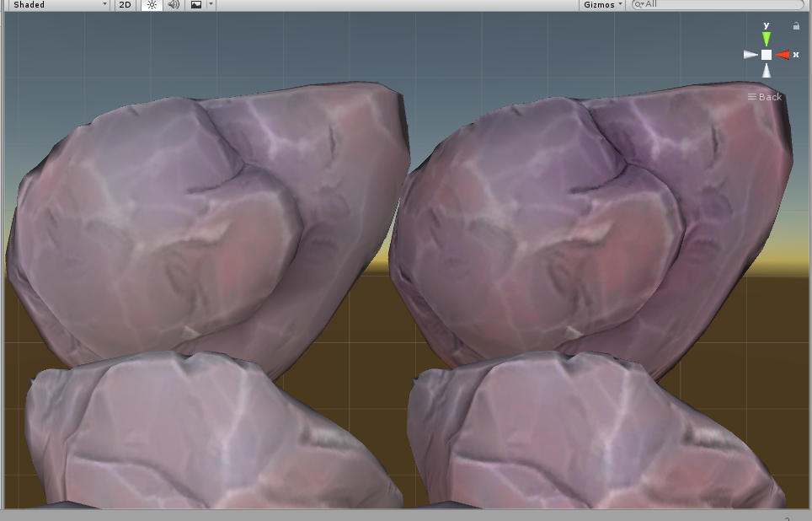Click the red X cone on the scene gizmo
Screen dimensions: 812x521
pyautogui.click(x=783, y=54)
